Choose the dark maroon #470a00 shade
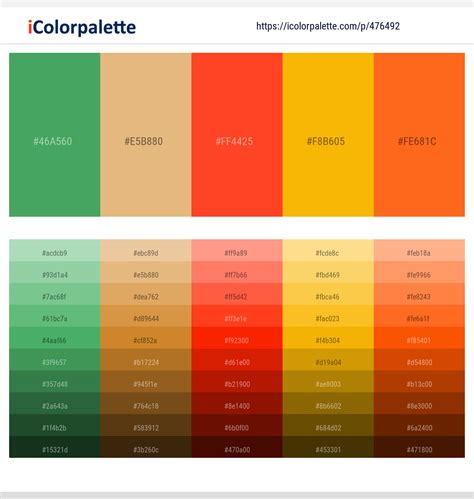 237,447
